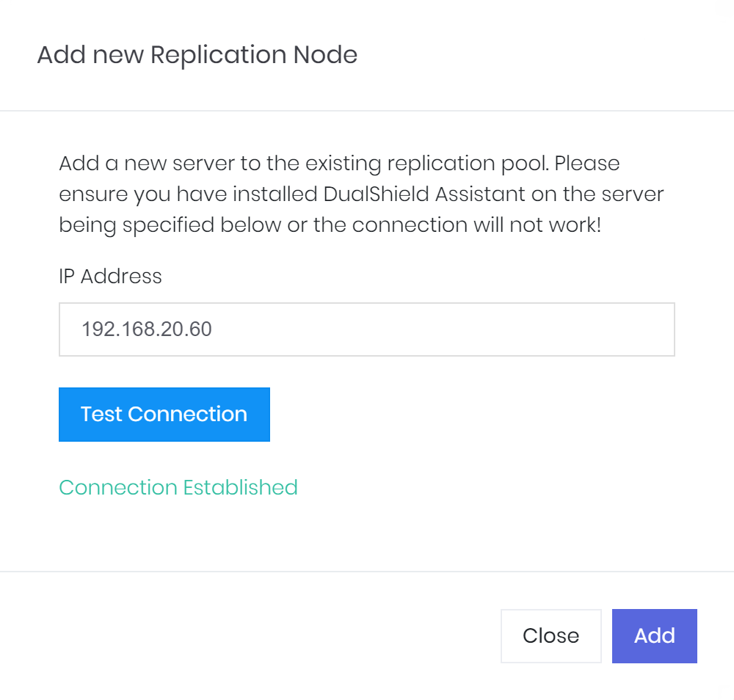The width and height of the screenshot is (734, 700).
Task: Dismiss the dialog using Close
Action: [x=550, y=635]
